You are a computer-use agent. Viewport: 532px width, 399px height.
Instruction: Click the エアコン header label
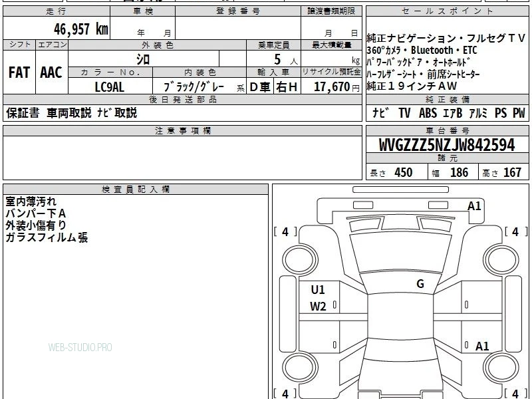click(52, 45)
